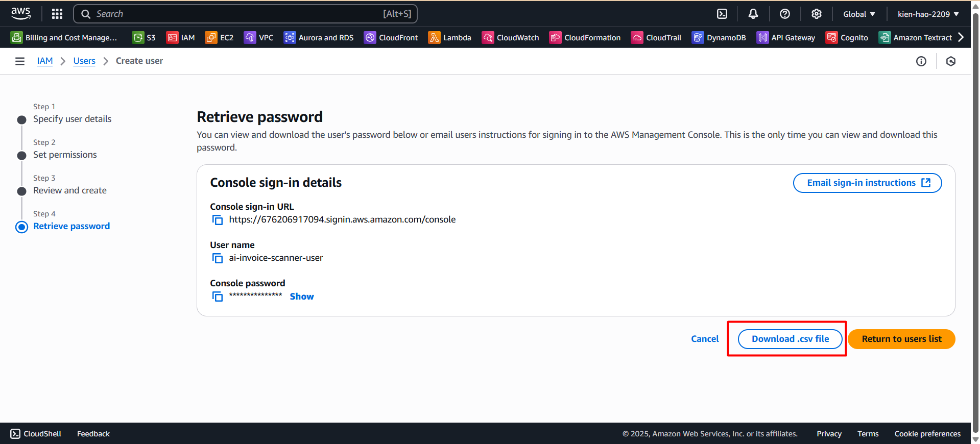Expand the Global region dropdown
980x444 pixels.
[x=859, y=14]
